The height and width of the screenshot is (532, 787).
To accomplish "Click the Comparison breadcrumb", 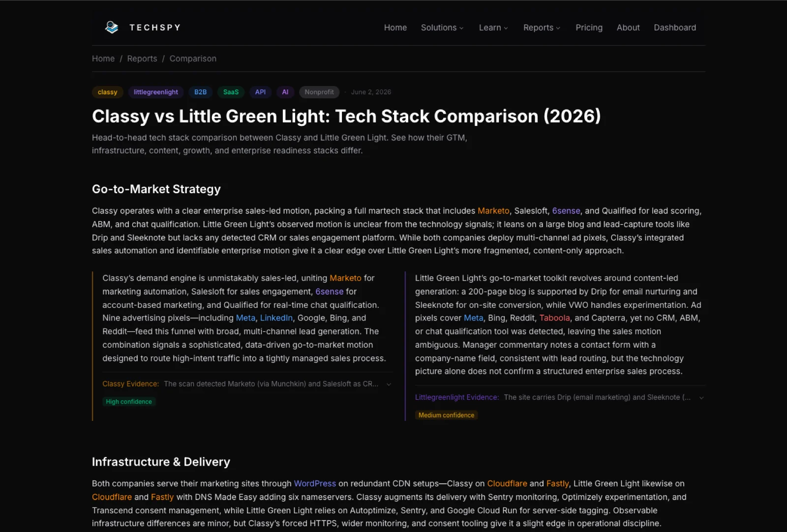I will [193, 59].
